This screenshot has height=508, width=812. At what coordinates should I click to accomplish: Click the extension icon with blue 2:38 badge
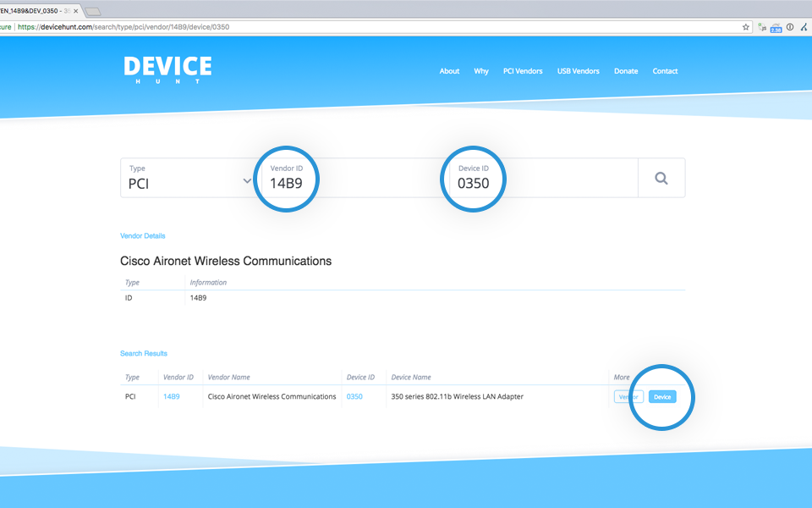[776, 27]
